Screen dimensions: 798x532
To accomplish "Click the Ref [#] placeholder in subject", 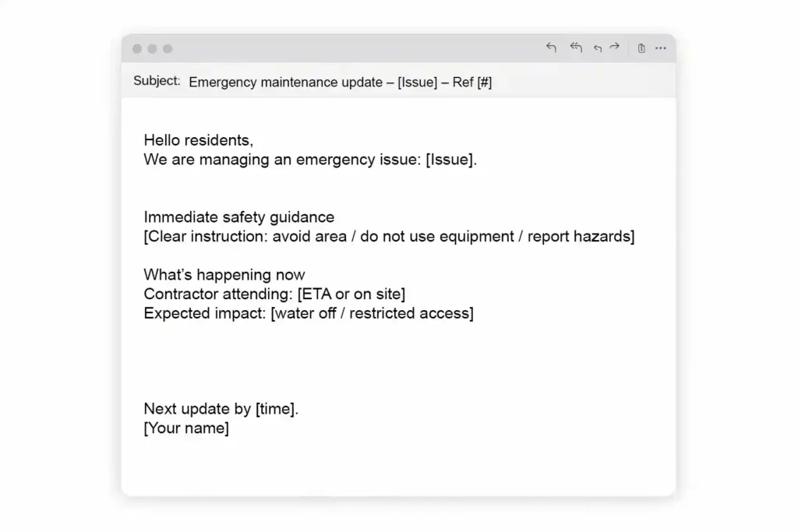I will pos(472,82).
